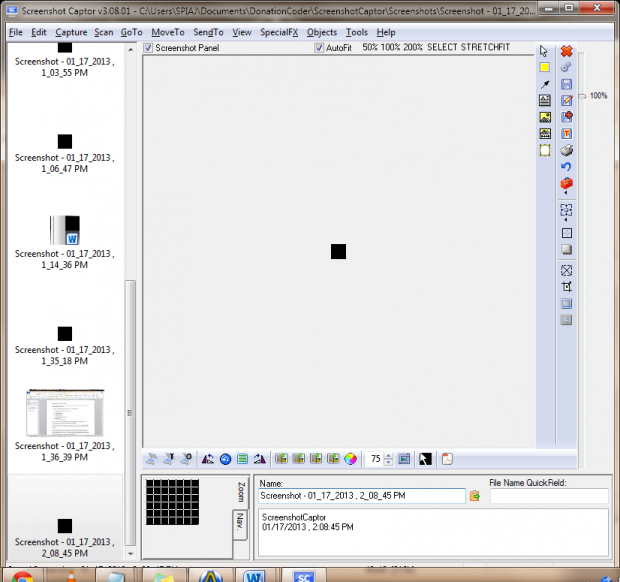Click save-as-new icon with red plus
Viewport: 620px width, 582px height.
click(567, 117)
